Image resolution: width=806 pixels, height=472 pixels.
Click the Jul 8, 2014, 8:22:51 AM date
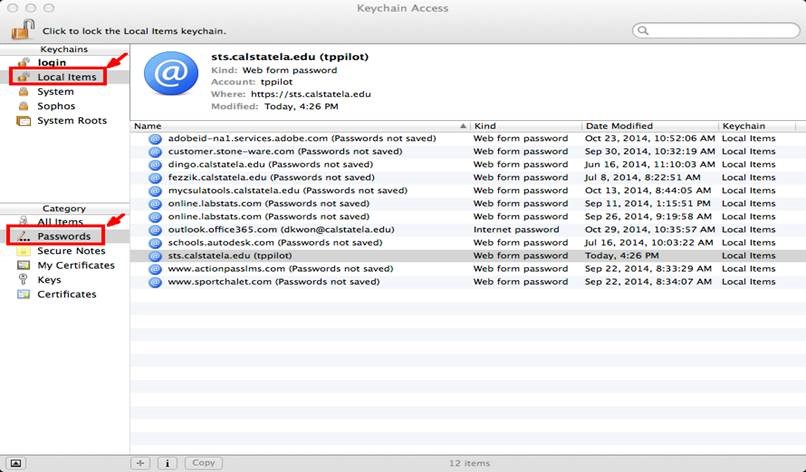click(643, 177)
